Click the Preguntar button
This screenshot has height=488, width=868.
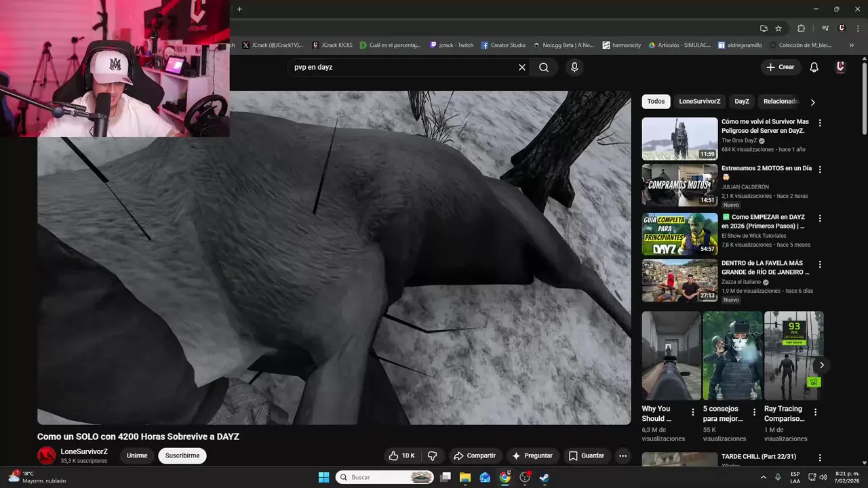click(532, 455)
